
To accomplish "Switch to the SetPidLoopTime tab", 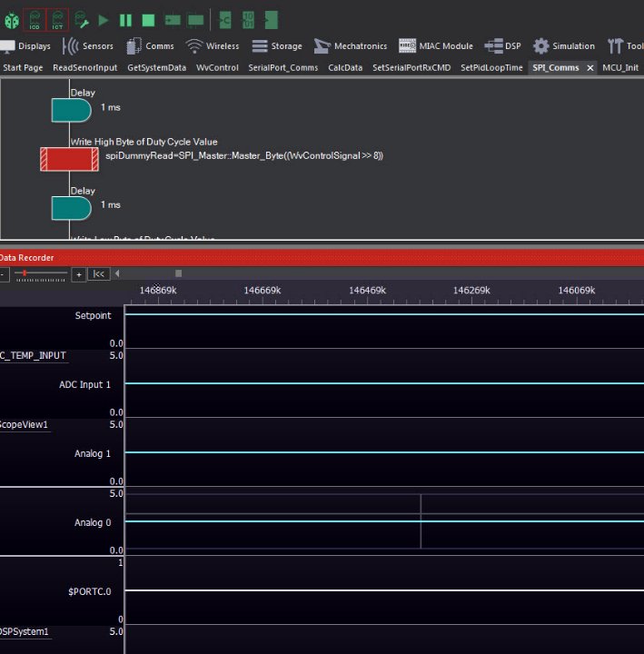I will coord(491,67).
